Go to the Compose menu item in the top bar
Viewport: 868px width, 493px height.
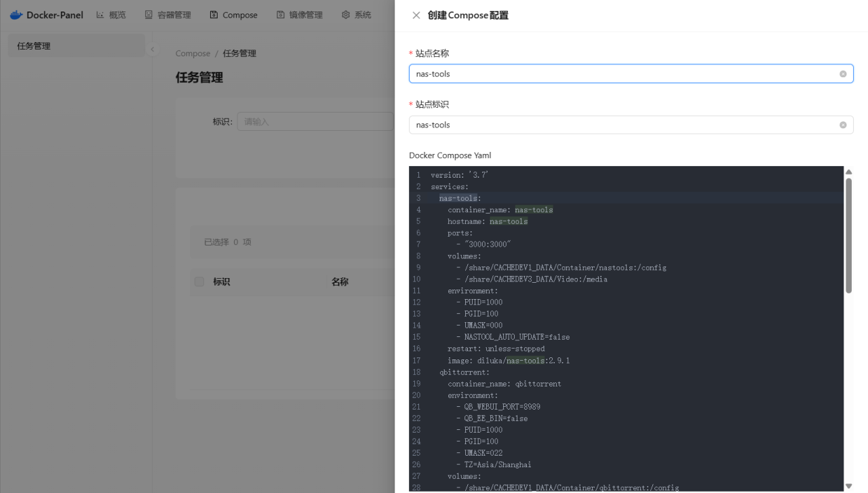[x=234, y=15]
